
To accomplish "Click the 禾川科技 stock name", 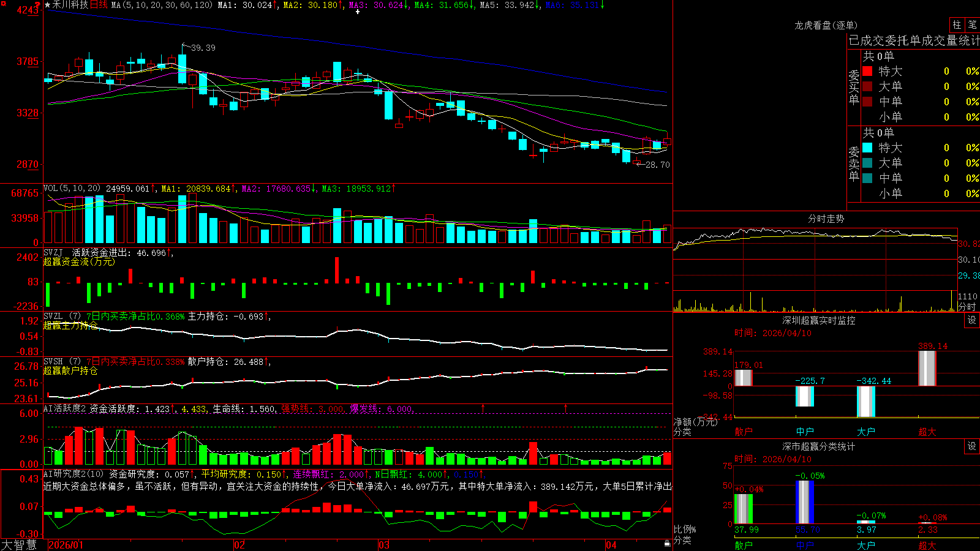I will point(70,5).
